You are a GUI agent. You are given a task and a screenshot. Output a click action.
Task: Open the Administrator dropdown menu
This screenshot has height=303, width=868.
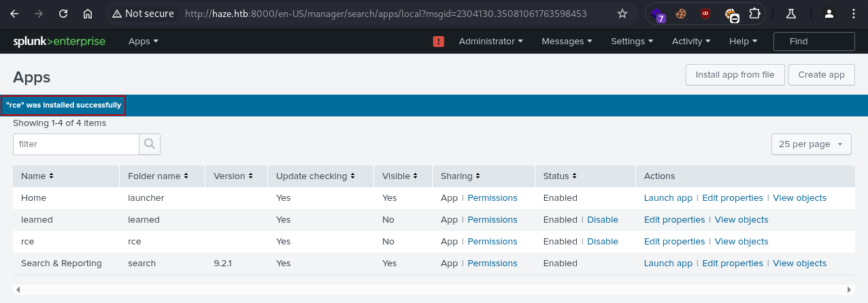(x=490, y=42)
